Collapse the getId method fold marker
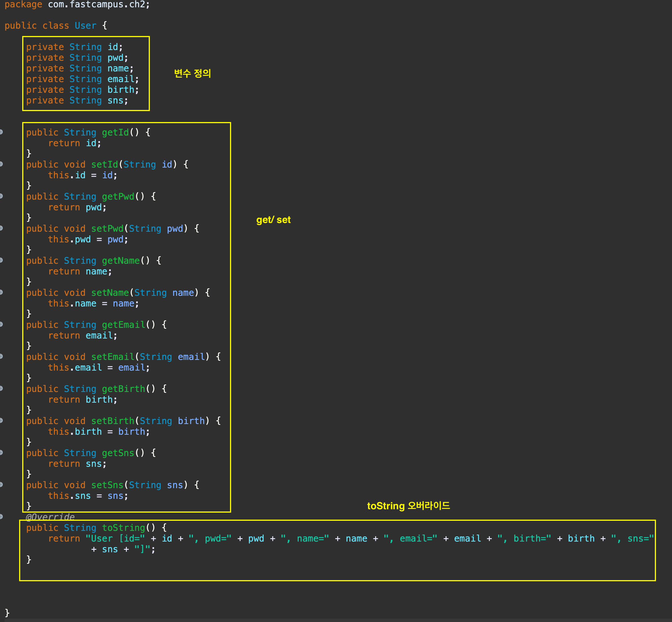This screenshot has width=672, height=622. tap(1, 132)
